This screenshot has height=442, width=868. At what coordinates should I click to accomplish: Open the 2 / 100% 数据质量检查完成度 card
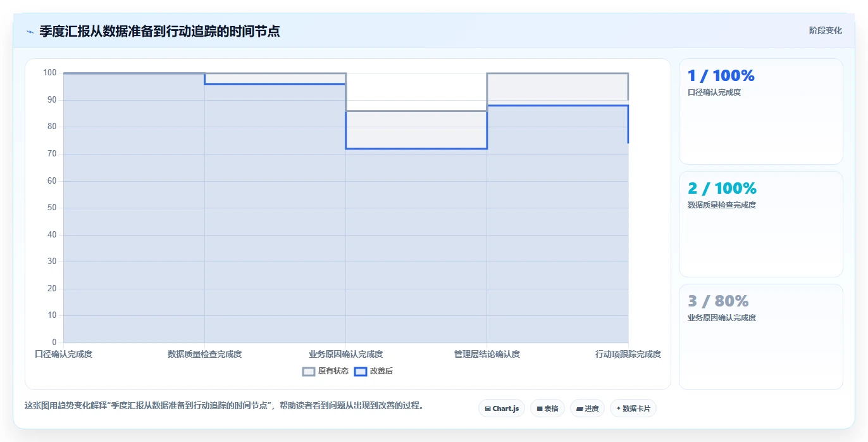pos(760,224)
